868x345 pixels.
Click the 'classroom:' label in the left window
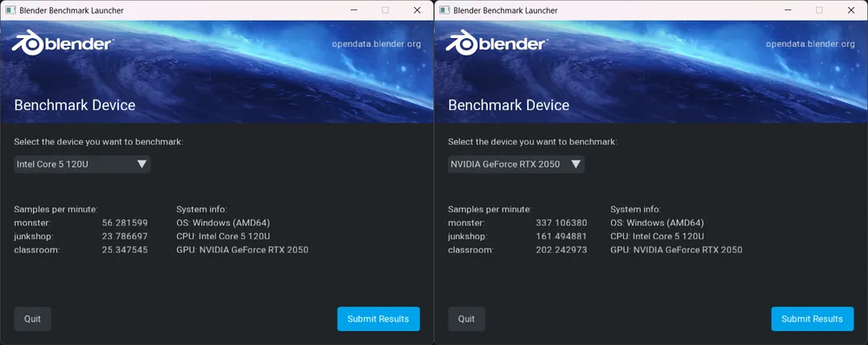pyautogui.click(x=36, y=250)
